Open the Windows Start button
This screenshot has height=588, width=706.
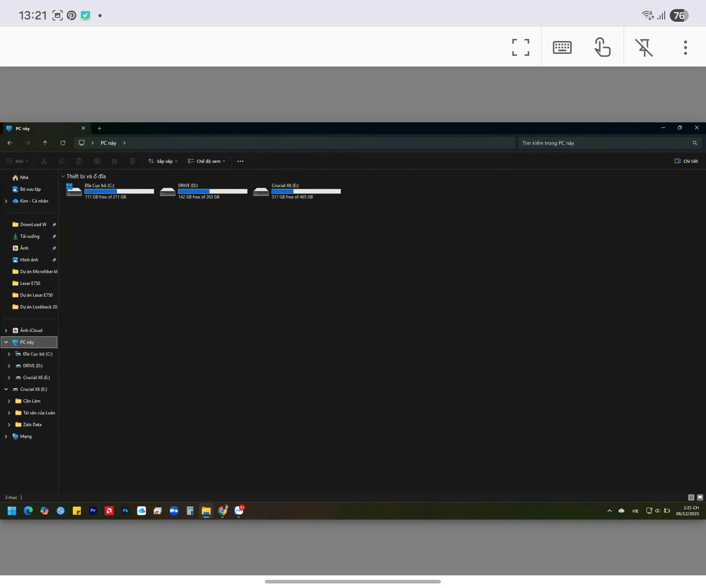point(12,511)
